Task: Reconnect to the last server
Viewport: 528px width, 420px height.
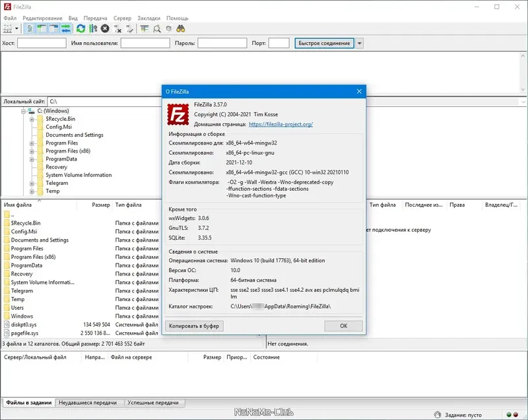Action: 129,29
